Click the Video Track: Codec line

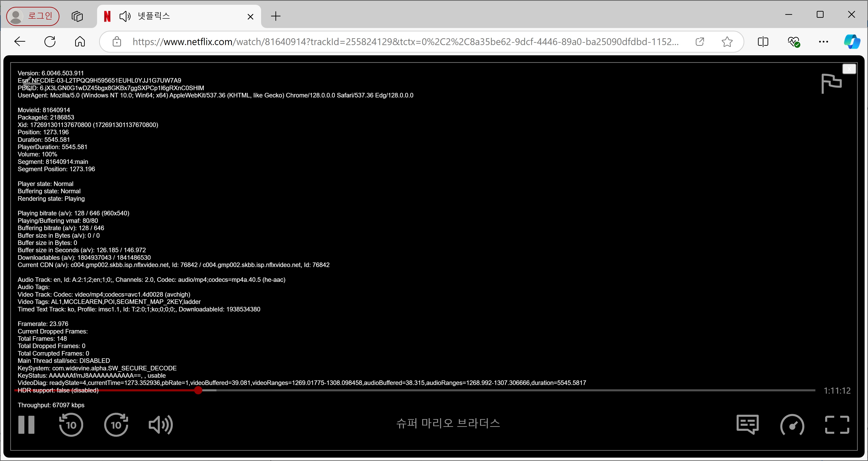[x=104, y=294]
